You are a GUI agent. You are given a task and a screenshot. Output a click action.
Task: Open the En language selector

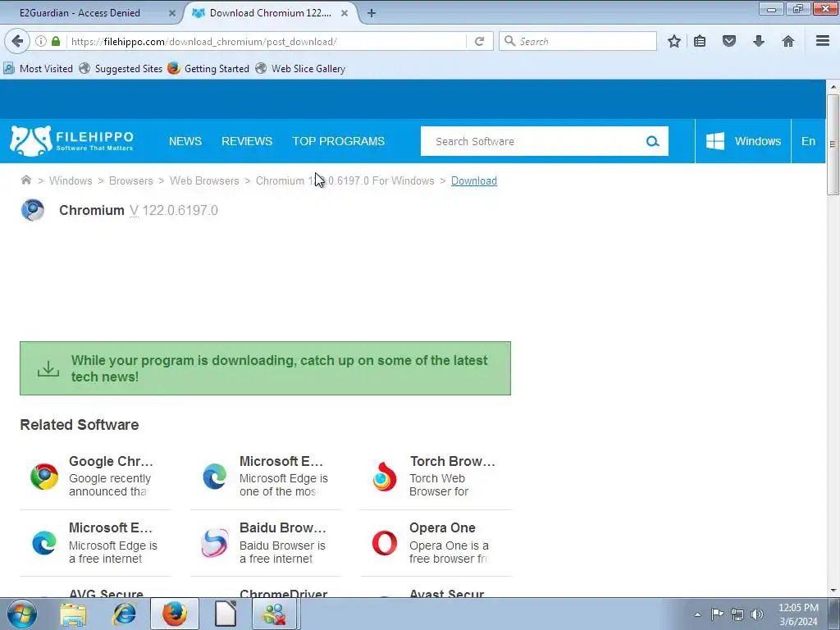pyautogui.click(x=808, y=141)
